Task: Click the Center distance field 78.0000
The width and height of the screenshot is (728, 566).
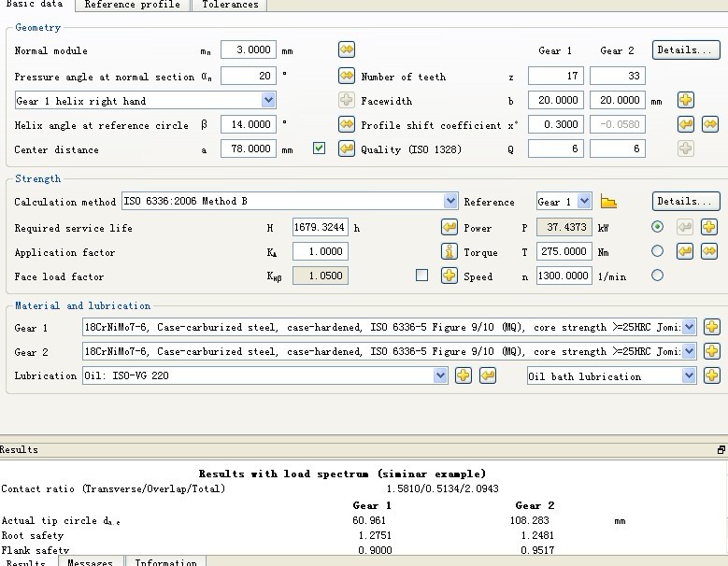Action: [x=249, y=149]
